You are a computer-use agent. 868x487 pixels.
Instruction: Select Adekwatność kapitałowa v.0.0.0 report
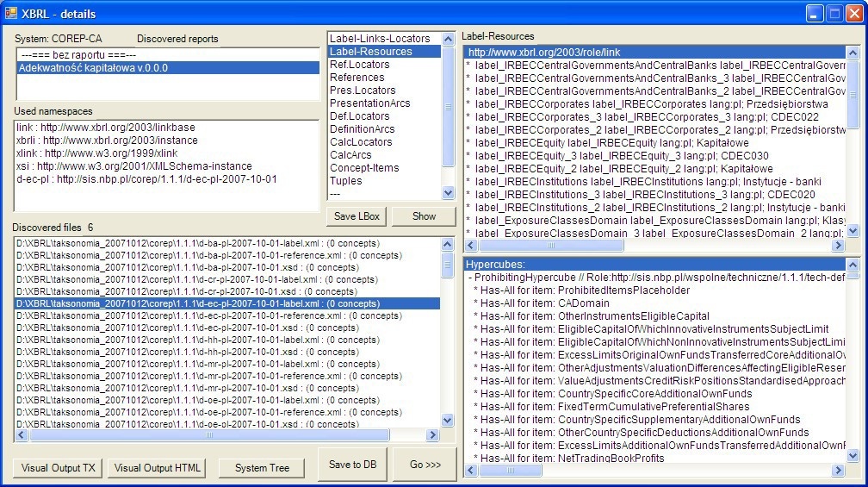[x=93, y=68]
